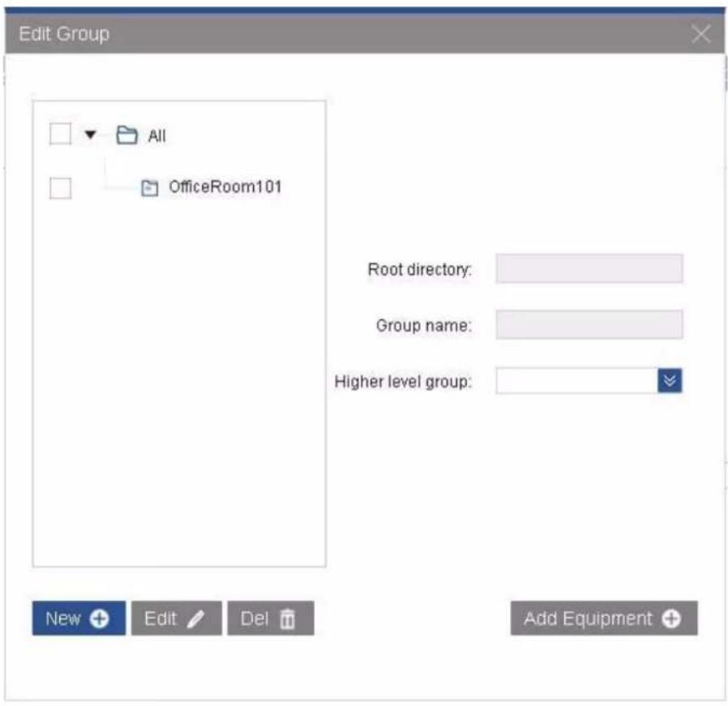Select the OfficeRoom101 group label
This screenshot has width=728, height=706.
[x=225, y=186]
